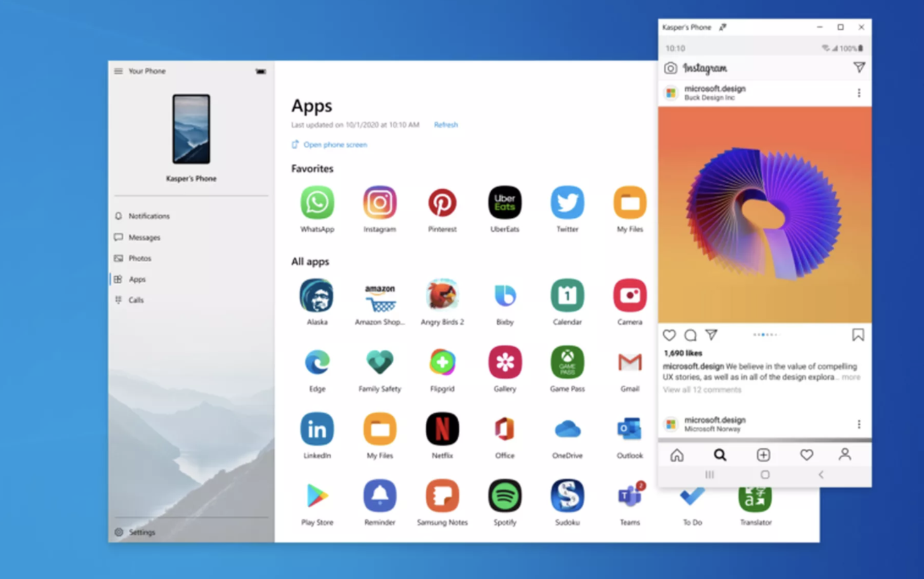924x579 pixels.
Task: Click the phone preview thumbnail
Action: (191, 130)
